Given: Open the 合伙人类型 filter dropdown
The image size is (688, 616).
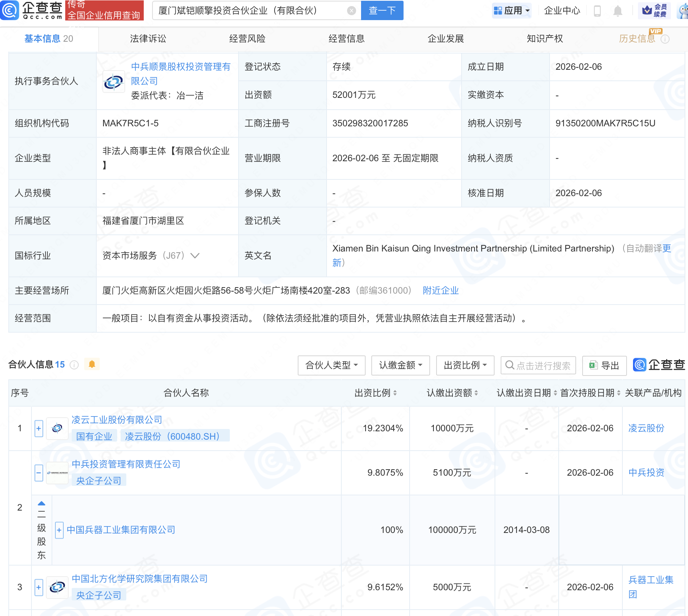Looking at the screenshot, I should (331, 365).
